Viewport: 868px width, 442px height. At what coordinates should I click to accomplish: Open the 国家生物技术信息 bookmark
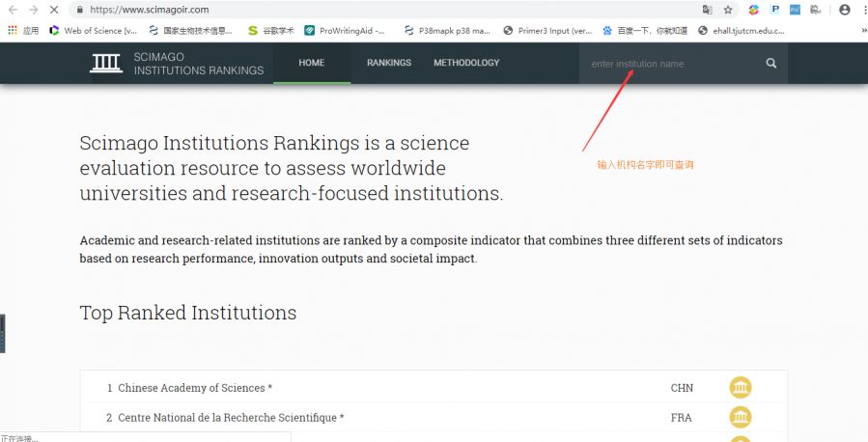pyautogui.click(x=190, y=31)
